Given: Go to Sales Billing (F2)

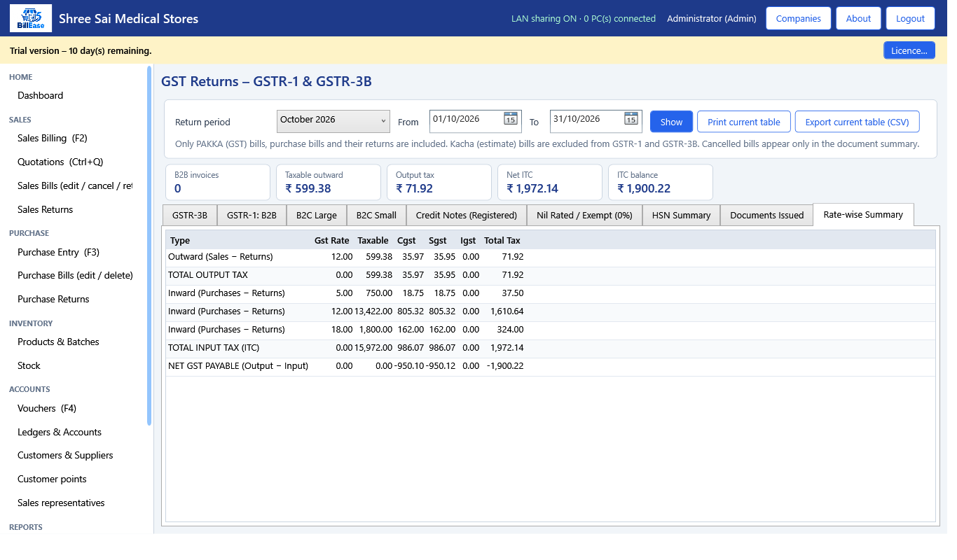Looking at the screenshot, I should click(53, 138).
